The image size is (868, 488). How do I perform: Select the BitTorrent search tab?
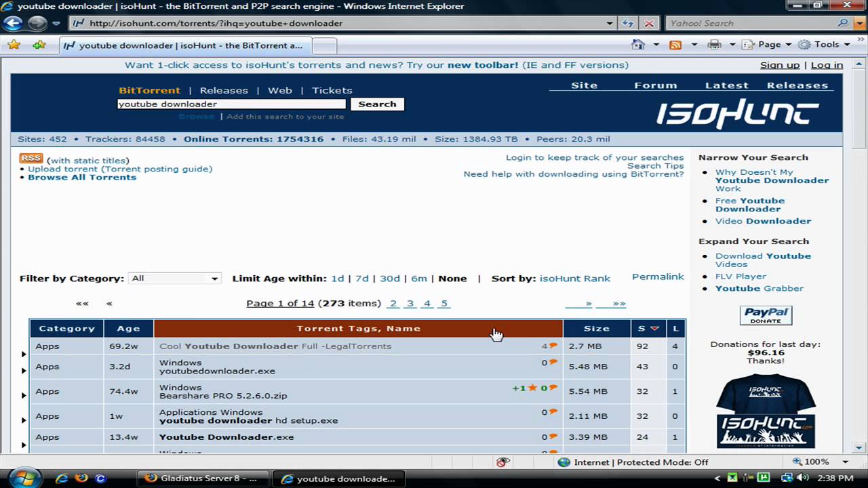pos(149,90)
